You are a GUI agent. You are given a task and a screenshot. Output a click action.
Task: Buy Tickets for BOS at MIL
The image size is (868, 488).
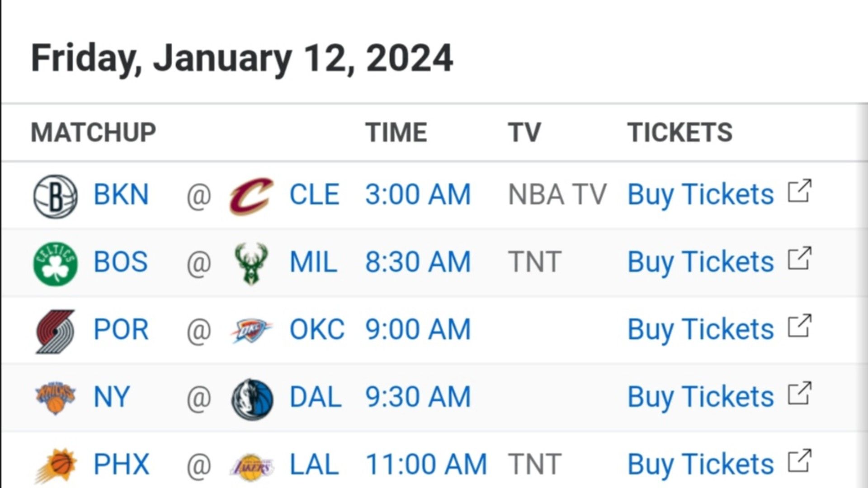pyautogui.click(x=701, y=262)
